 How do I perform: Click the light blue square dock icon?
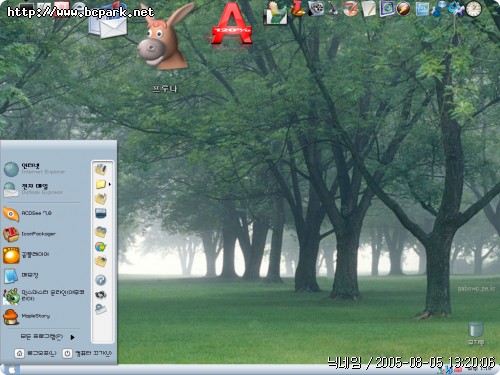pos(422,9)
